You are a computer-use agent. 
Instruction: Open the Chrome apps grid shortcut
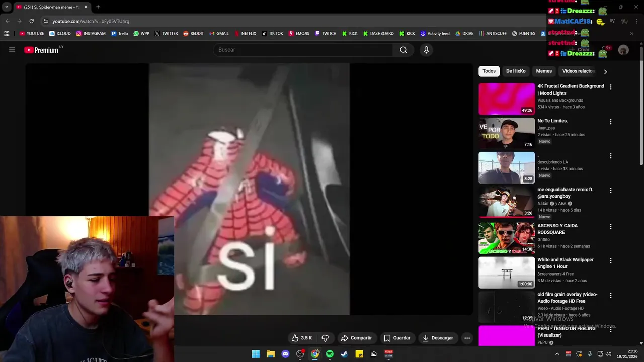[7, 34]
